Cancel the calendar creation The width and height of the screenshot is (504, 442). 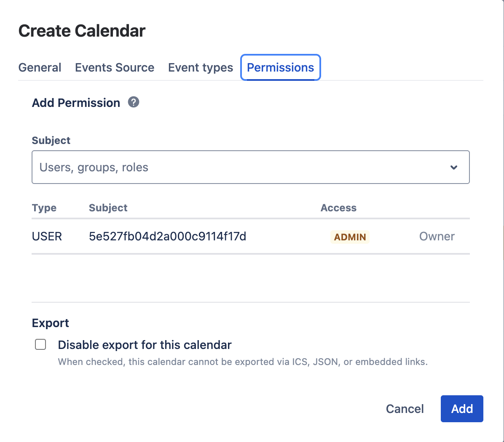click(404, 408)
